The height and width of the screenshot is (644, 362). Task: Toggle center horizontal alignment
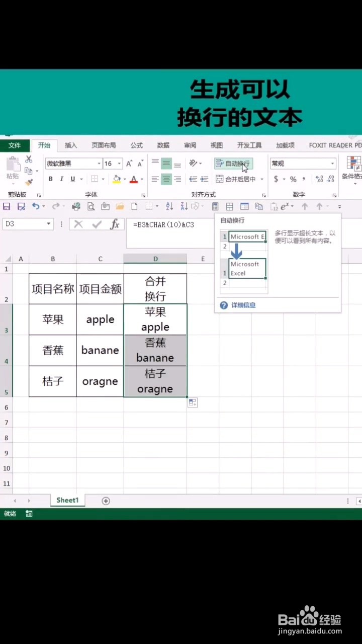pos(166,179)
